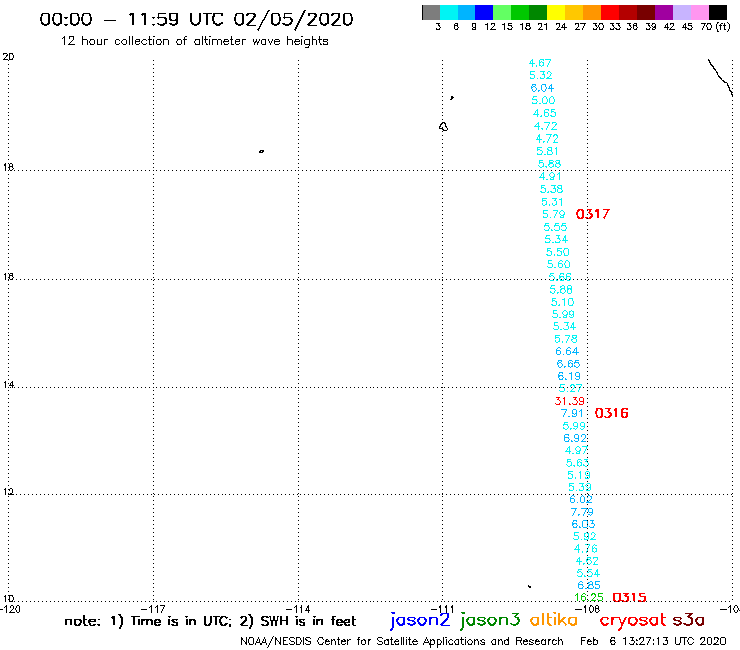Click the bright red 33 ft legend swatch

(609, 12)
